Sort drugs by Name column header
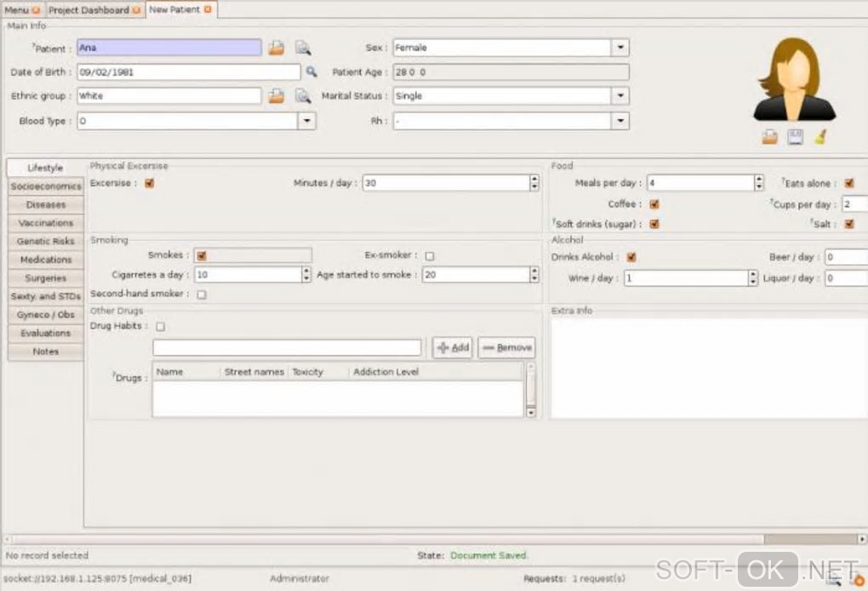The width and height of the screenshot is (868, 591). (186, 371)
